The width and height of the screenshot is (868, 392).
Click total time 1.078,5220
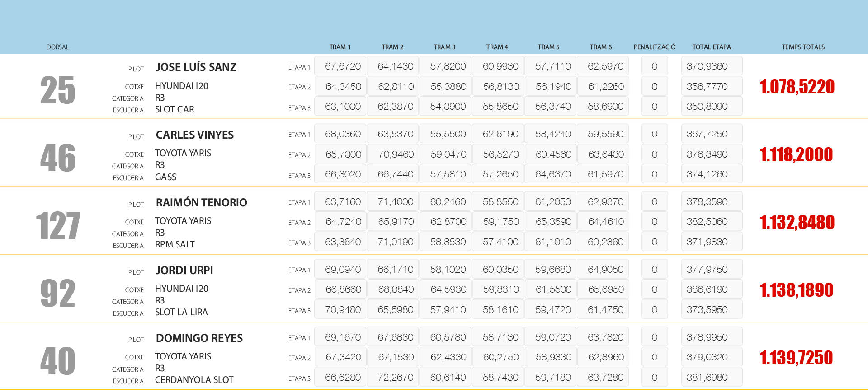[x=797, y=87]
